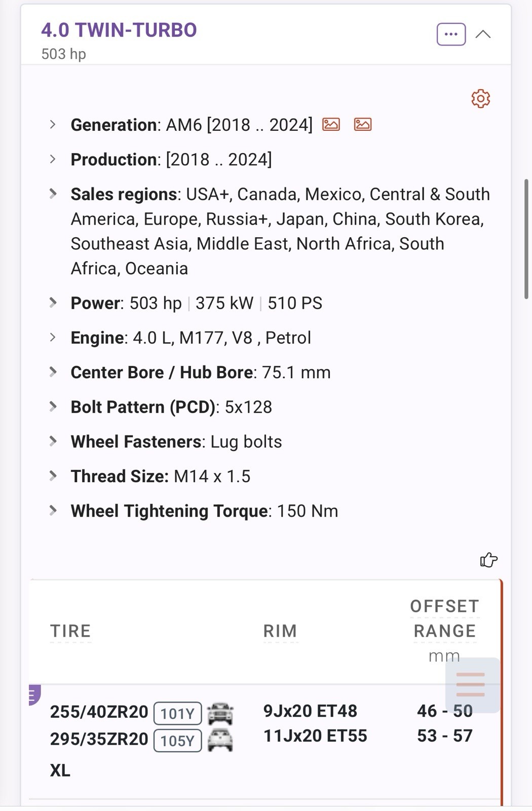Image resolution: width=532 pixels, height=811 pixels.
Task: Expand the Wheel Tightening Torque row
Action: click(x=53, y=510)
